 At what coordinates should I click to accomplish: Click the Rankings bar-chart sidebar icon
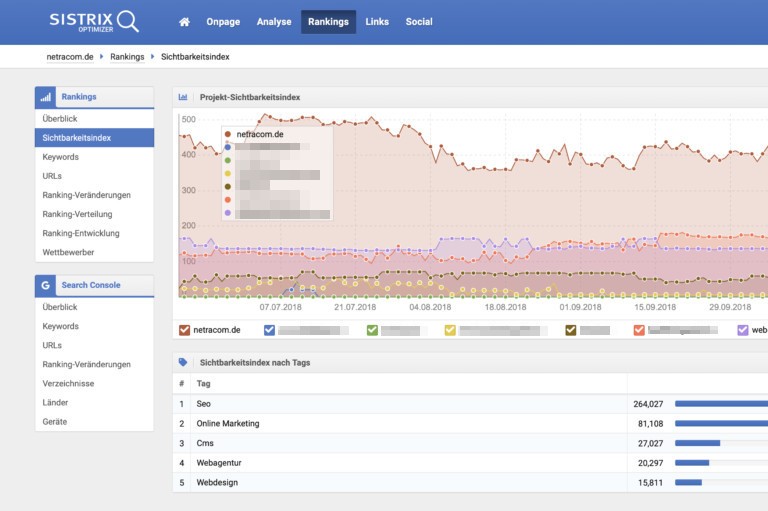click(x=46, y=97)
